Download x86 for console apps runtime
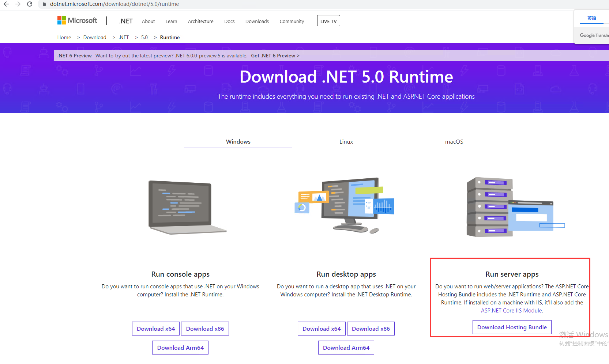The width and height of the screenshot is (609, 364). tap(205, 329)
